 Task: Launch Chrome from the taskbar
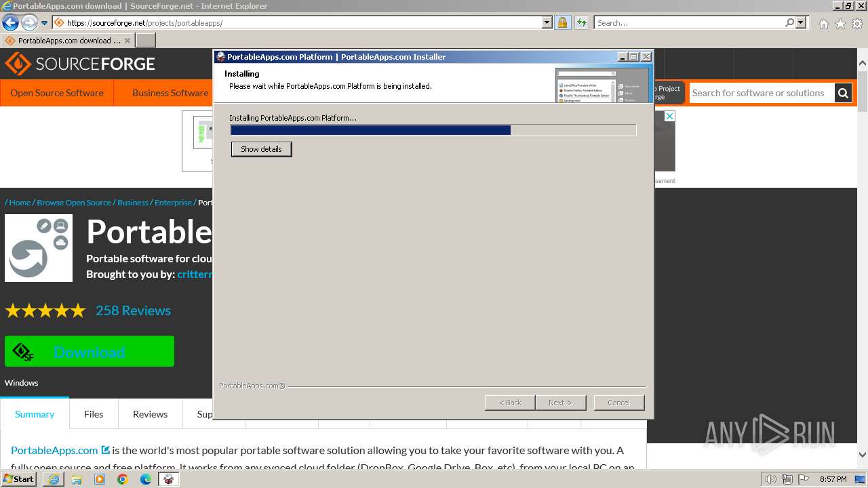123,479
